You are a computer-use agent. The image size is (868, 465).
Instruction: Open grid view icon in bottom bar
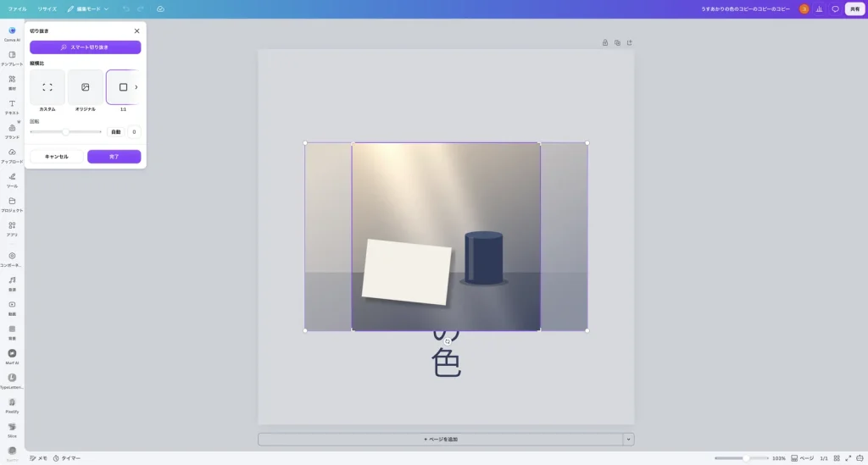pos(837,458)
